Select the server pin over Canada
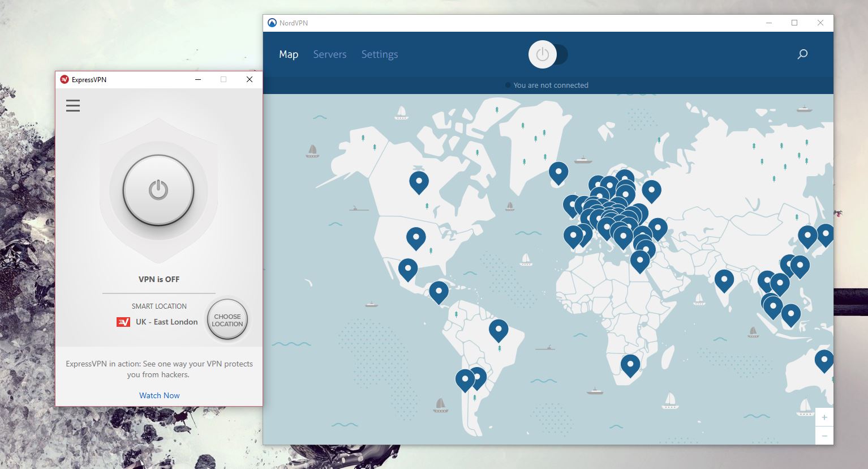868x469 pixels. (x=419, y=182)
